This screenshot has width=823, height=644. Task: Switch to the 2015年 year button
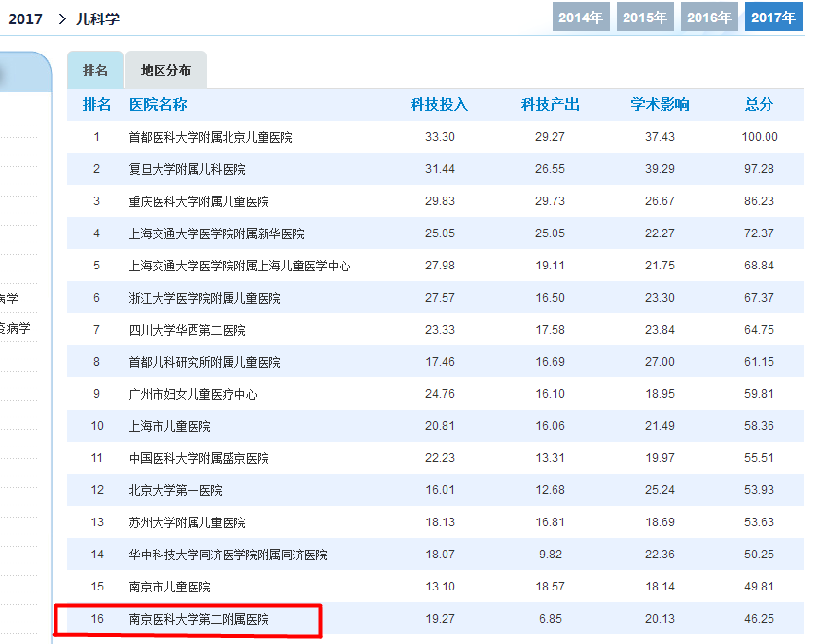tap(645, 17)
